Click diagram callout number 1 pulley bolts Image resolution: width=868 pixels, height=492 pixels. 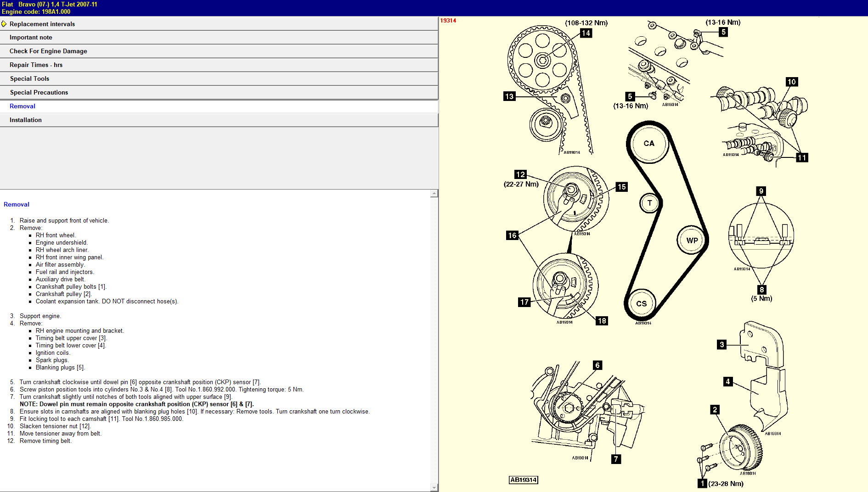pyautogui.click(x=702, y=484)
